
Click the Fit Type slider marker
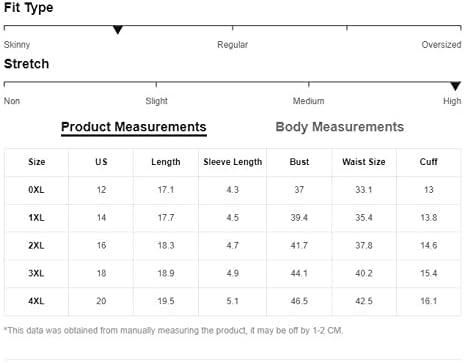pyautogui.click(x=118, y=30)
